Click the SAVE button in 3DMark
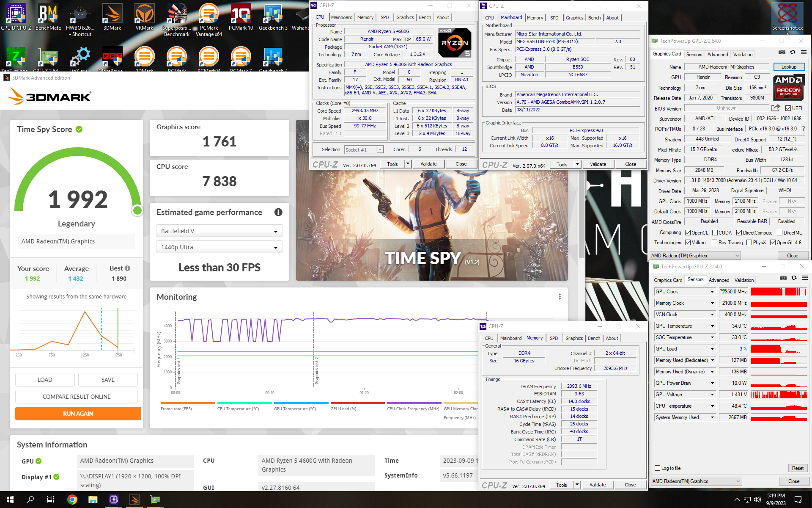Viewport: 812px width, 508px height. (x=108, y=380)
